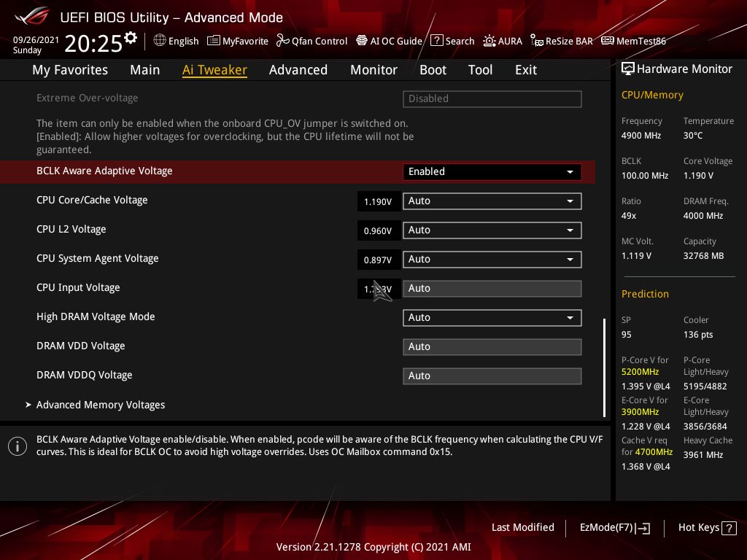Open the Monitor tab
Screen dimensions: 747x560
[373, 70]
